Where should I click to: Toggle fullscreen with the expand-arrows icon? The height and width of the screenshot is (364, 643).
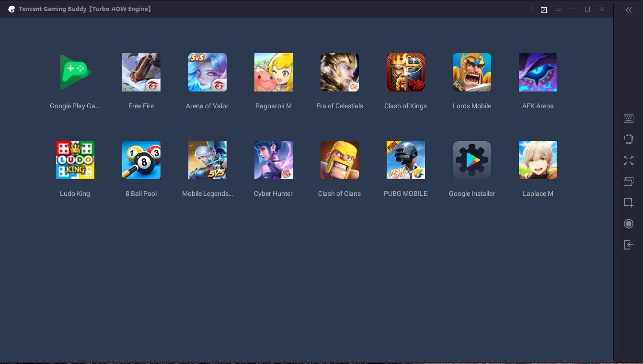pos(629,160)
